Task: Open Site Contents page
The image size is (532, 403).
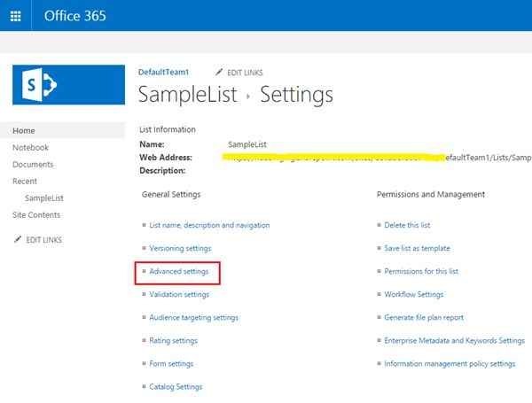Action: [x=36, y=215]
